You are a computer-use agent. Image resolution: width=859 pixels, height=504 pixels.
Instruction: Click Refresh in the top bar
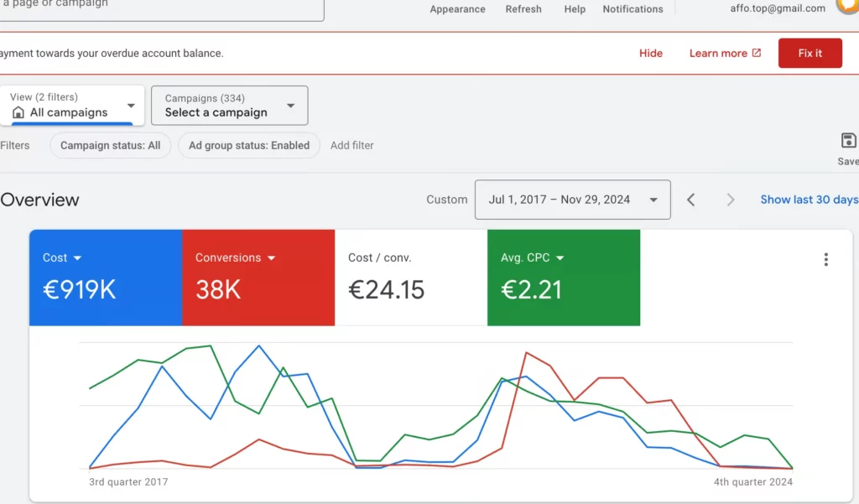click(x=523, y=9)
